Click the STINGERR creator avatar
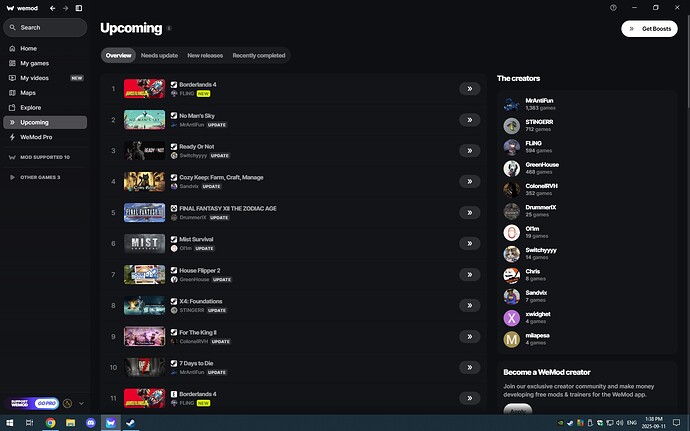The width and height of the screenshot is (690, 431). click(512, 125)
